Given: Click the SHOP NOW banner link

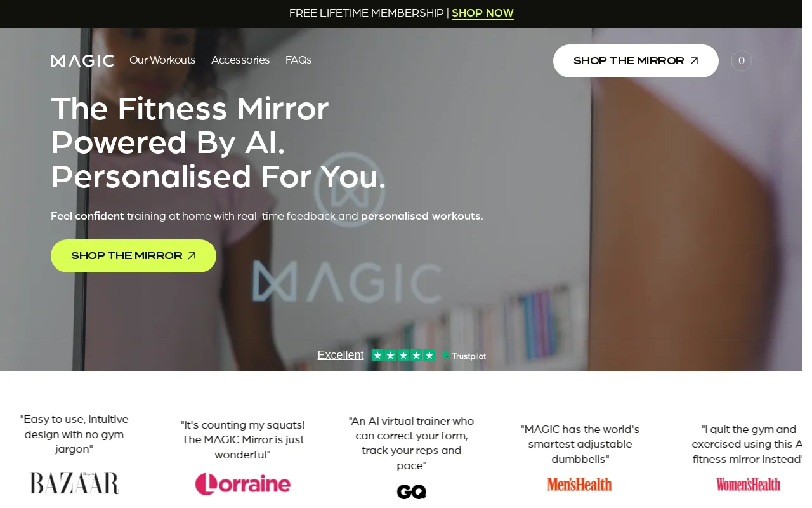Looking at the screenshot, I should (x=483, y=13).
